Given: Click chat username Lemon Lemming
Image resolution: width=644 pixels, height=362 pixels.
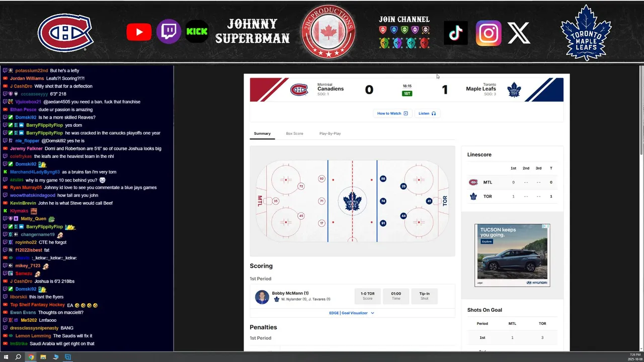Looking at the screenshot, I should [33, 336].
